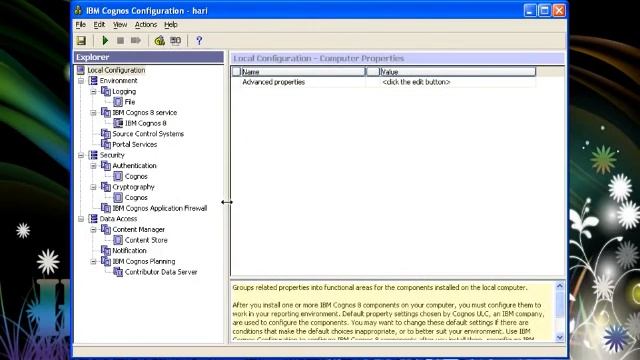Screen dimensions: 640x360
Task: Click the IBM Cognos 8 service node icon
Action: click(106, 112)
